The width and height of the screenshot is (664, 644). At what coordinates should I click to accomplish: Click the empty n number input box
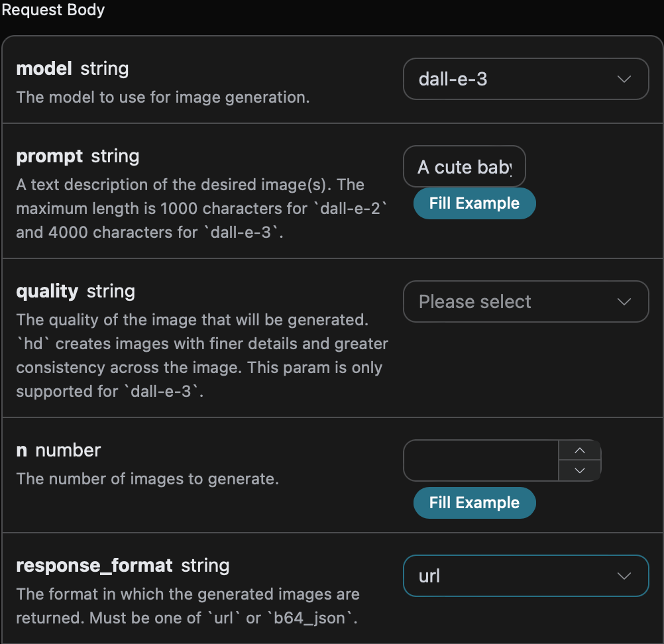480,460
